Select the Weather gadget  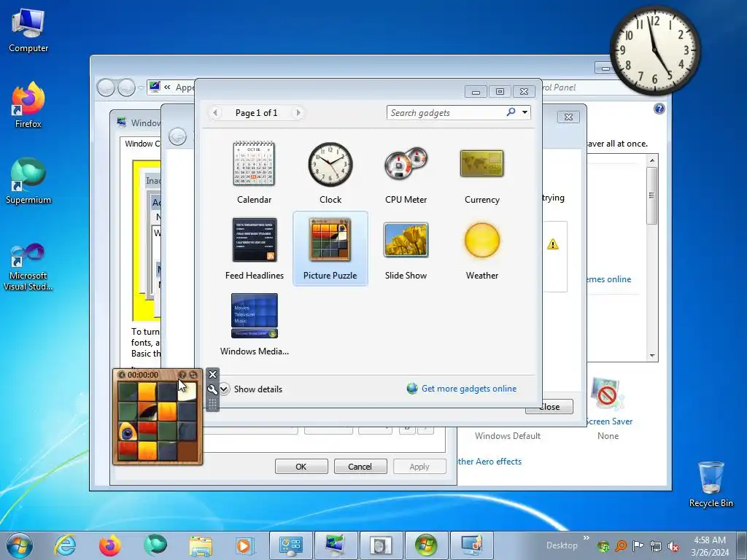click(x=481, y=249)
